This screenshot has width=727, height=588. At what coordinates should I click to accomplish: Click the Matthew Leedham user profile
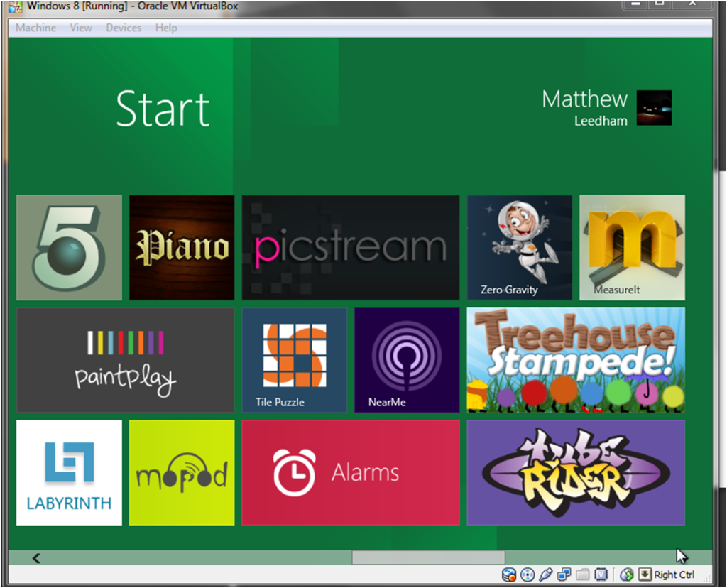click(x=606, y=108)
